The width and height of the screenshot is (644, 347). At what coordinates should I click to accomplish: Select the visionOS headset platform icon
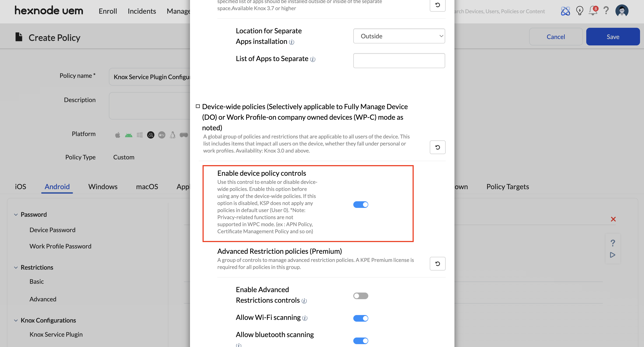tap(184, 135)
